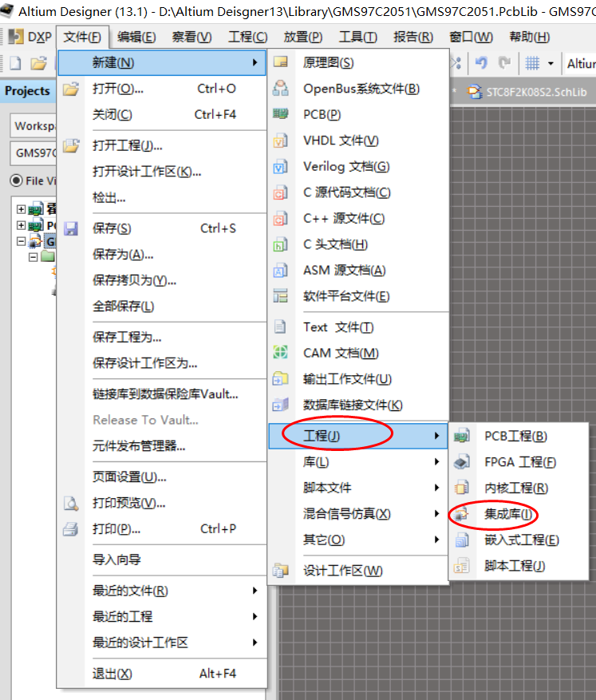The image size is (596, 700).
Task: Click the 输出工作文件 icon
Action: point(281,378)
